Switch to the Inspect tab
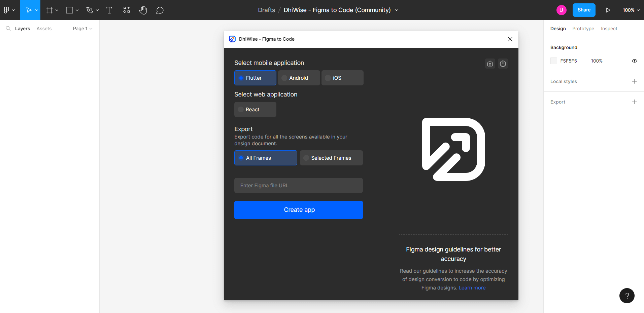Viewport: 644px width, 313px height. [x=609, y=29]
